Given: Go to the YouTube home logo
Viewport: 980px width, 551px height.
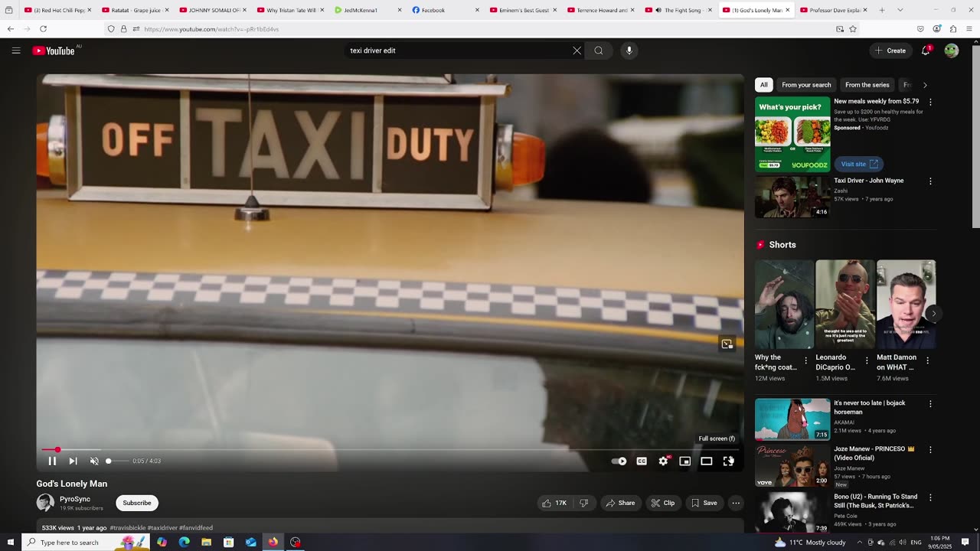Looking at the screenshot, I should click(54, 51).
